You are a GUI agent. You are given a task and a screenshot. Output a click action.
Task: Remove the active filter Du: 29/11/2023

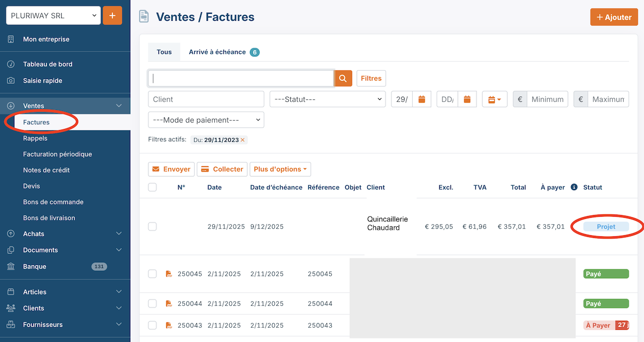click(x=242, y=140)
